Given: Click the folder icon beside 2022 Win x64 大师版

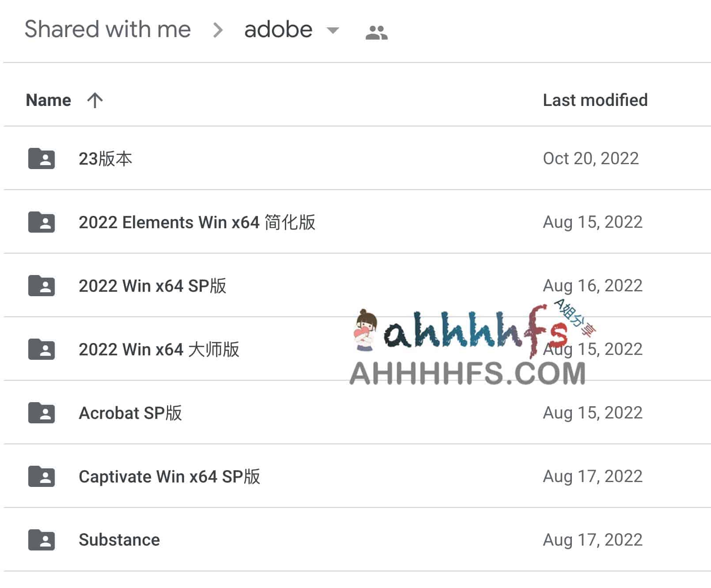Looking at the screenshot, I should point(42,349).
